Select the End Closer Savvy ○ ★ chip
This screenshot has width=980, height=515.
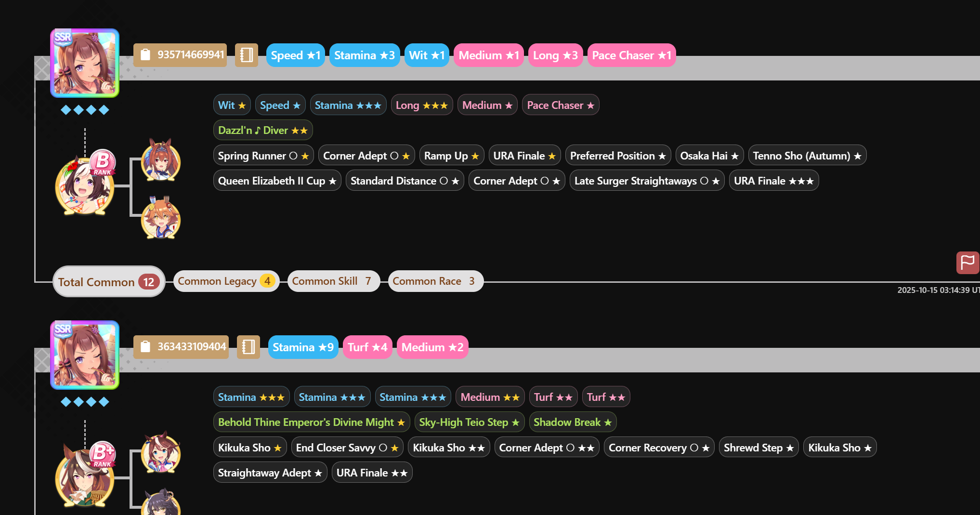[x=347, y=448]
